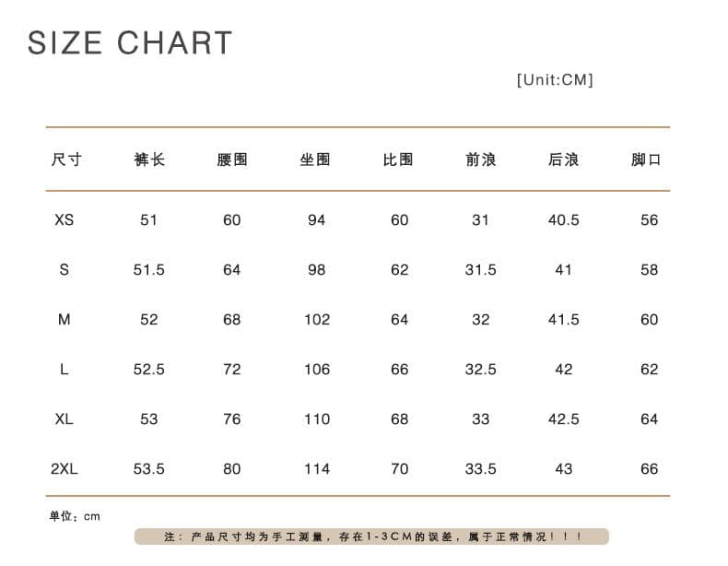This screenshot has width=728, height=566.
Task: Click the 32.5 front rise value
Action: [x=481, y=370]
